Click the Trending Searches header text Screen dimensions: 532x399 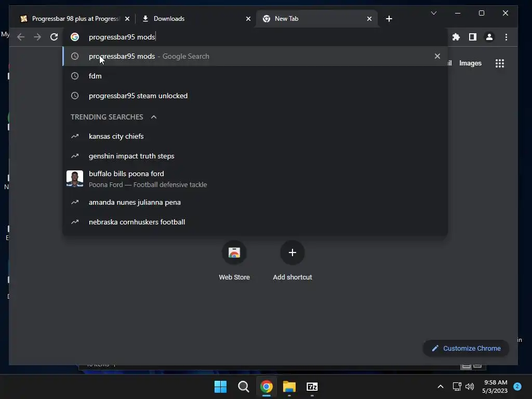point(107,117)
